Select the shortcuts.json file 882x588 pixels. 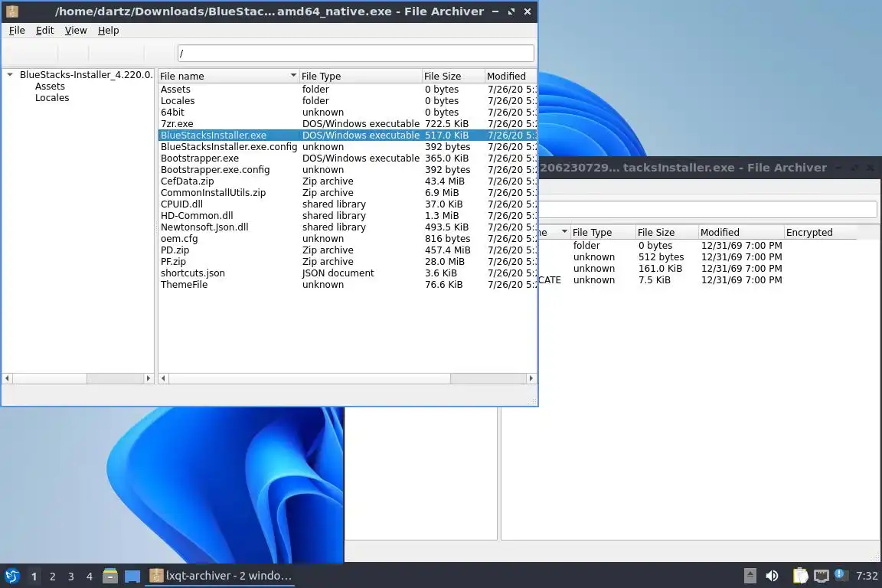pyautogui.click(x=348, y=273)
